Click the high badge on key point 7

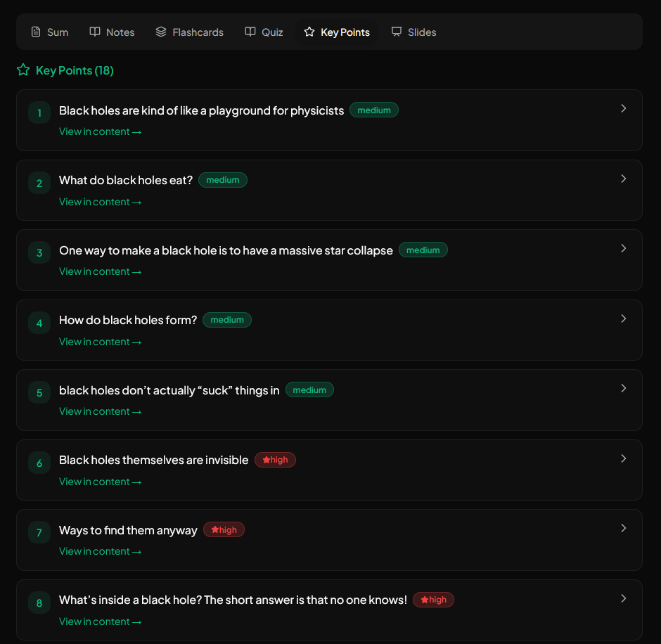click(x=224, y=529)
